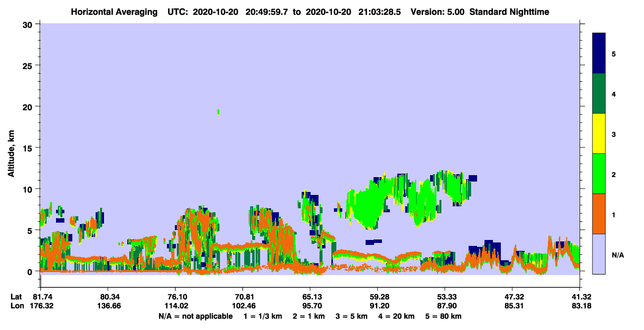Click the orange colorbar segment labeled 1
644x330 pixels.
click(599, 214)
